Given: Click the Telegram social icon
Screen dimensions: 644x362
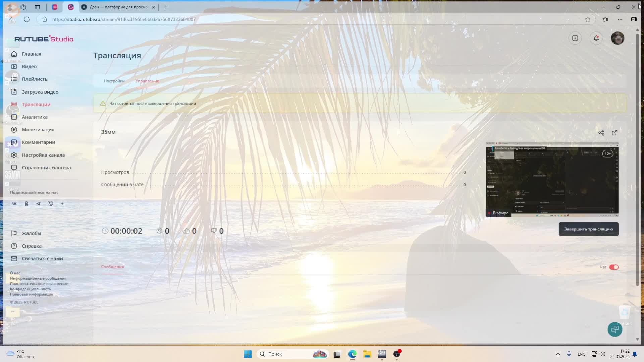Looking at the screenshot, I should click(x=38, y=204).
